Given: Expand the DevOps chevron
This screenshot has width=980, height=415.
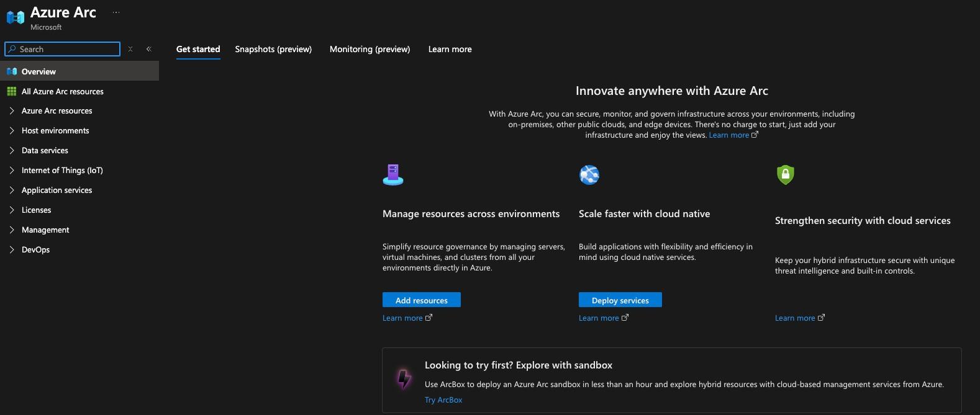Looking at the screenshot, I should click(12, 250).
